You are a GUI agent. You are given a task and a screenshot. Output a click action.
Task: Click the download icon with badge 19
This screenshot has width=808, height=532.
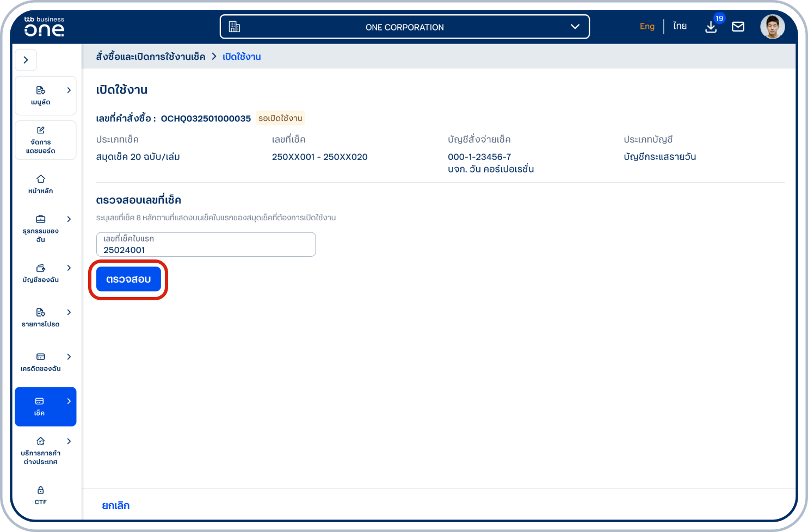pos(711,27)
